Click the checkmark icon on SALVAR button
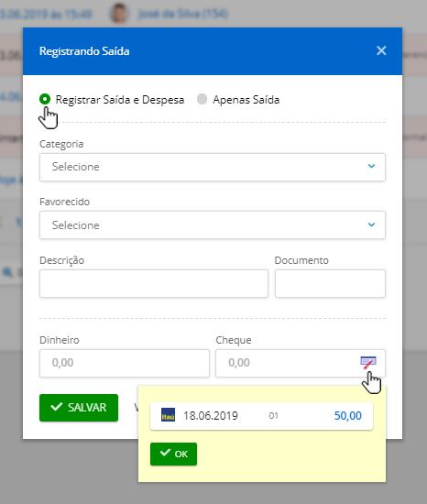The image size is (427, 504). (x=57, y=407)
